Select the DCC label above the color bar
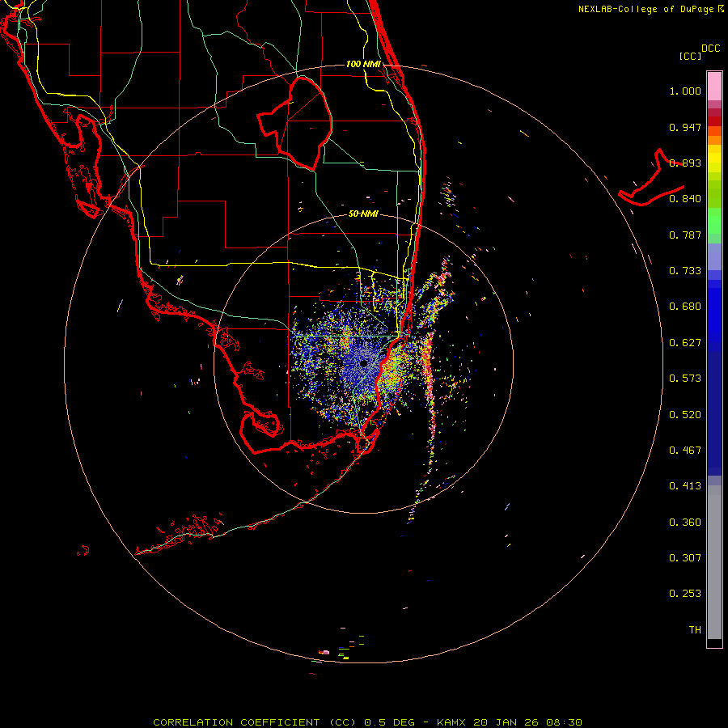Image resolution: width=728 pixels, height=728 pixels. tap(710, 49)
